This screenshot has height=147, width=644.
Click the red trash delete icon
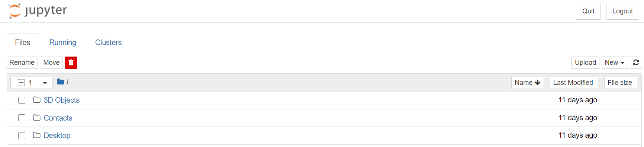tap(71, 63)
